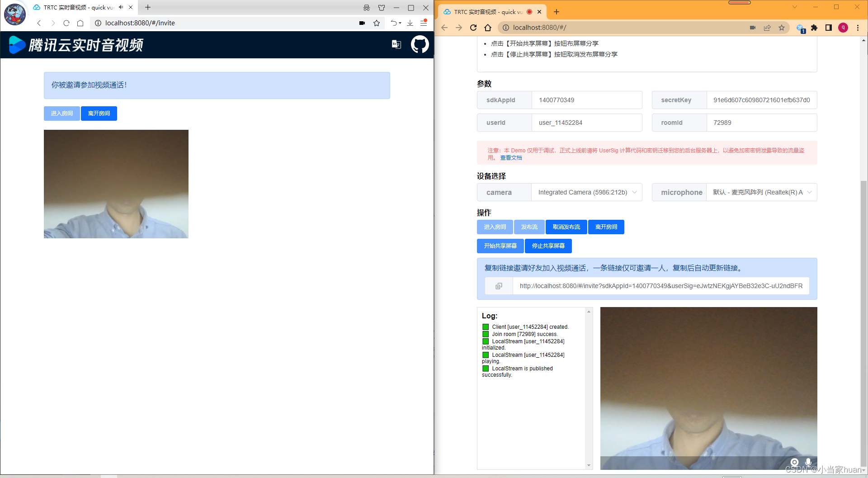The height and width of the screenshot is (478, 868).
Task: Open the 查看文档 link
Action: point(511,158)
